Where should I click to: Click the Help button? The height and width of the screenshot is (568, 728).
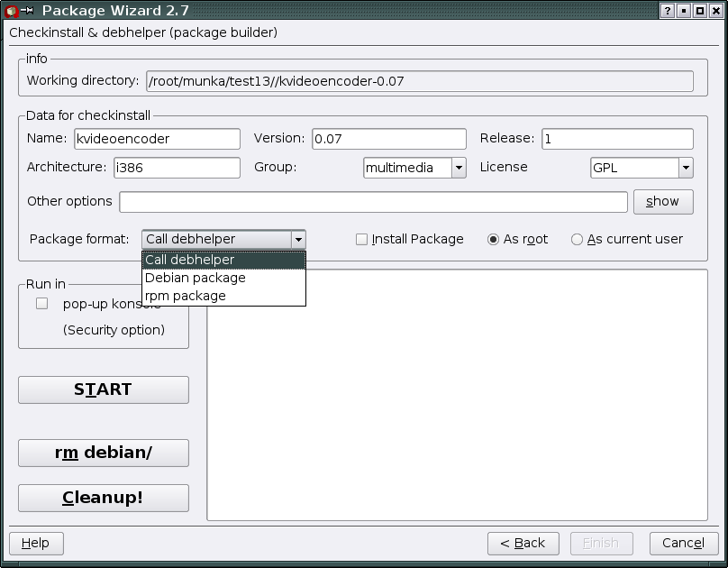pyautogui.click(x=36, y=543)
